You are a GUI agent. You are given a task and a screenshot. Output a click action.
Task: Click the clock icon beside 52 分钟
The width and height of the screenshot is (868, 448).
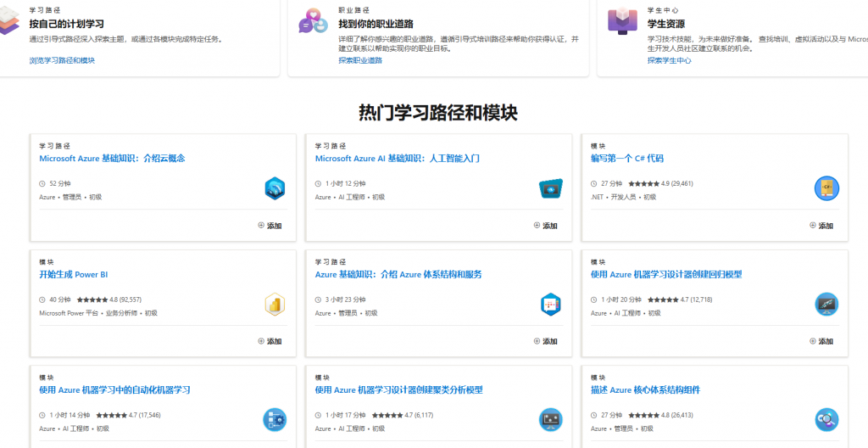click(42, 183)
